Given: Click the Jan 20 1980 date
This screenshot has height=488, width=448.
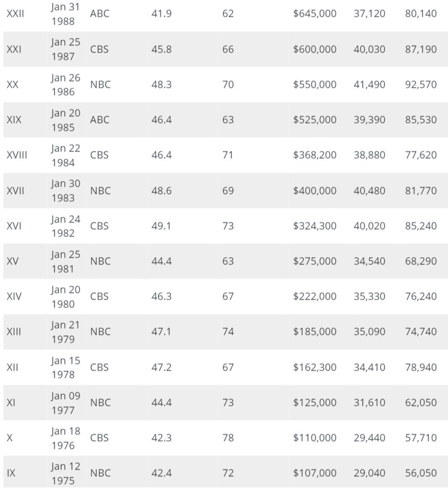Looking at the screenshot, I should (66, 296).
